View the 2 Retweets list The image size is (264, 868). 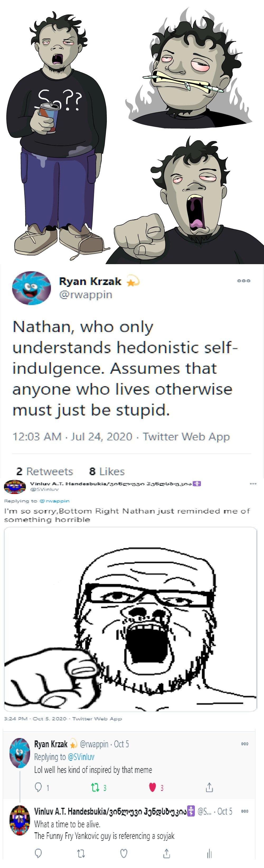45,471
